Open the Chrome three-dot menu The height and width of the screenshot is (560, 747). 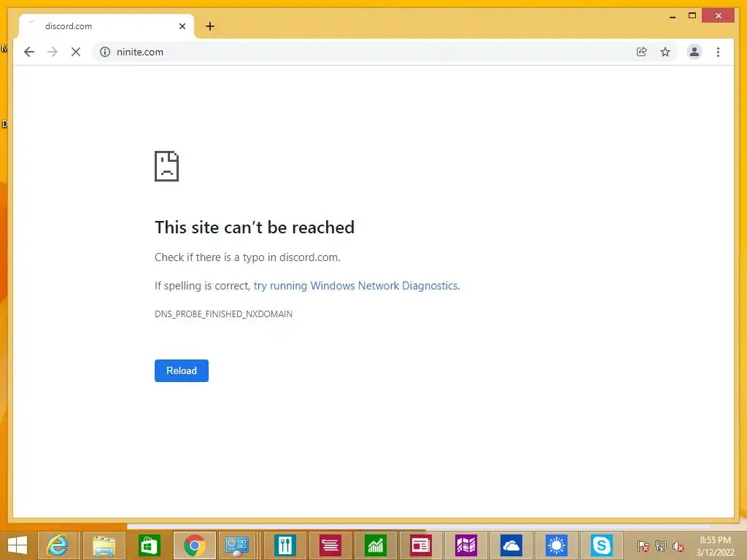pyautogui.click(x=718, y=52)
